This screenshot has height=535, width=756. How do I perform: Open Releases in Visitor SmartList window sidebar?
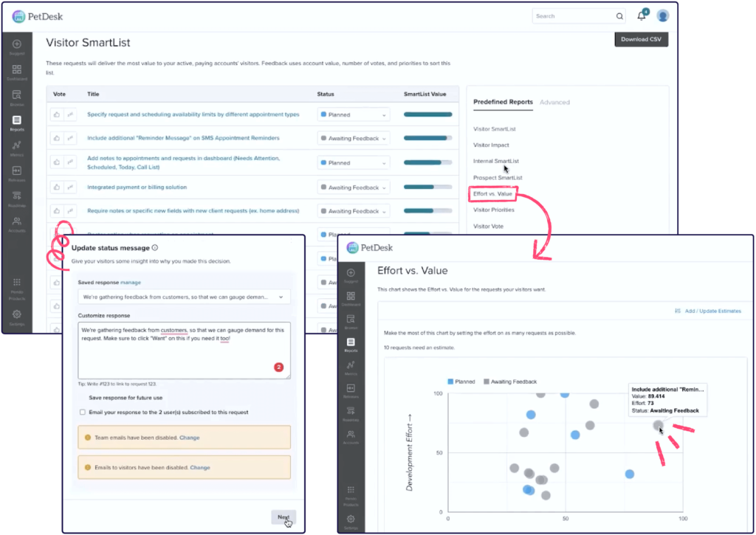point(17,173)
